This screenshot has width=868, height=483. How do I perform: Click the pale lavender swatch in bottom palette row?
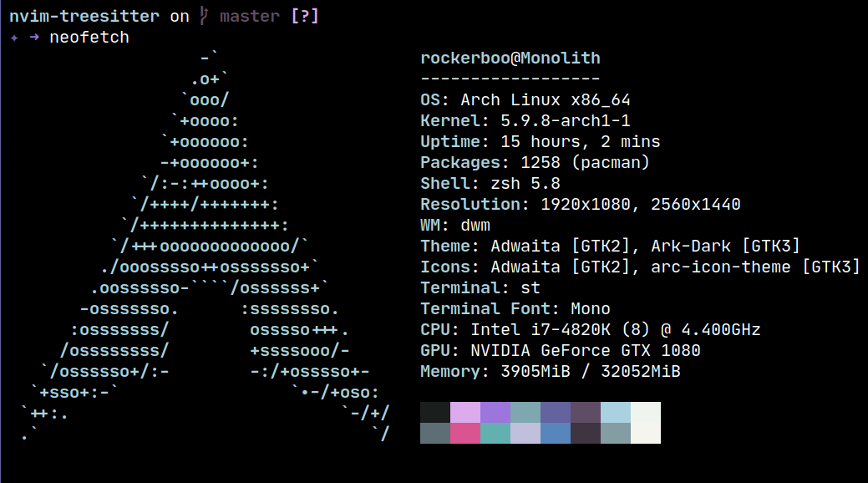[x=525, y=433]
